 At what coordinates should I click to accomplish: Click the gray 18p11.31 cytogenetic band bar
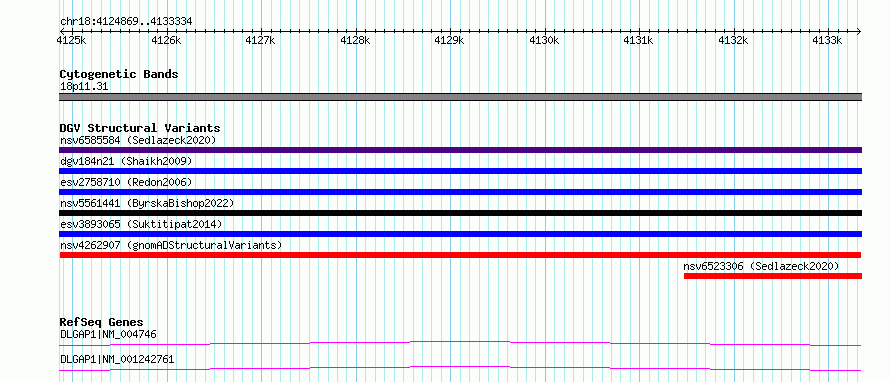pos(460,97)
